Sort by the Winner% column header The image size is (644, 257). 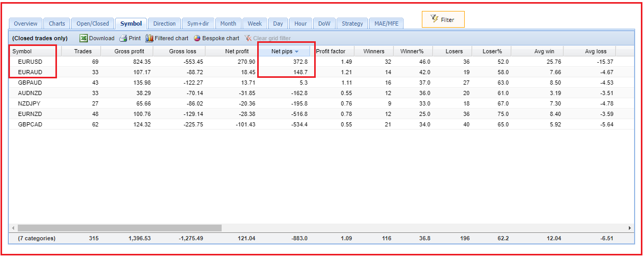click(413, 51)
